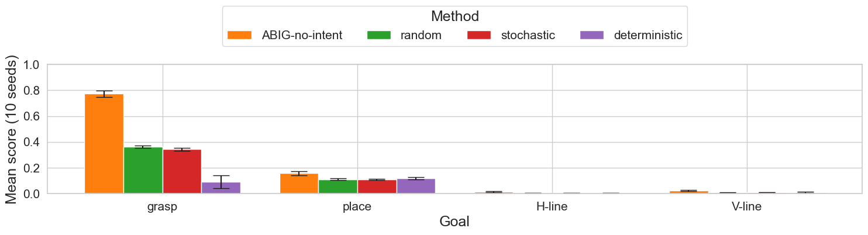This screenshot has width=868, height=235.
Task: Click the green random legend swatch
Action: point(378,35)
